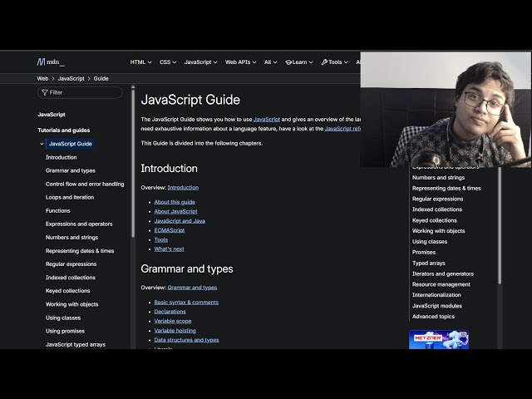The height and width of the screenshot is (399, 532).
Task: Open the Variable hoisting link
Action: [175, 331]
